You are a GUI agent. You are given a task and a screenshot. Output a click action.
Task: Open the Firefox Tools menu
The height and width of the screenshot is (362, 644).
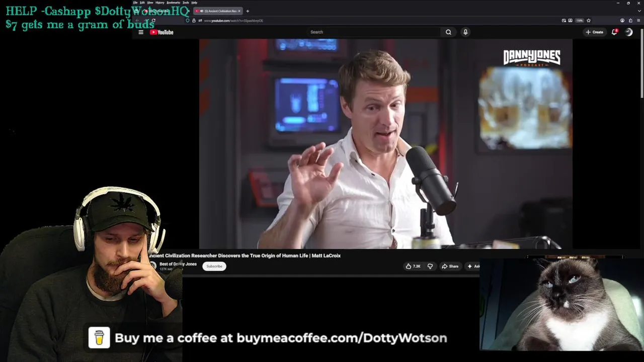(x=186, y=3)
